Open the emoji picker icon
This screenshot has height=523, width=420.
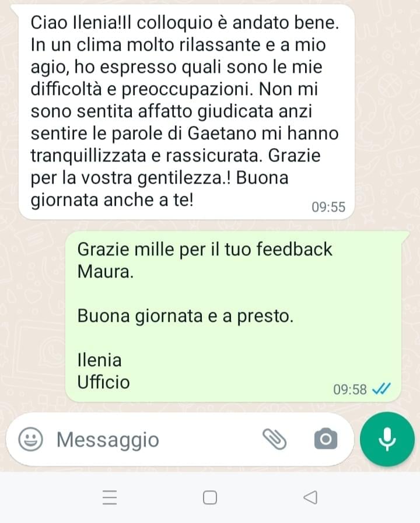coord(30,439)
